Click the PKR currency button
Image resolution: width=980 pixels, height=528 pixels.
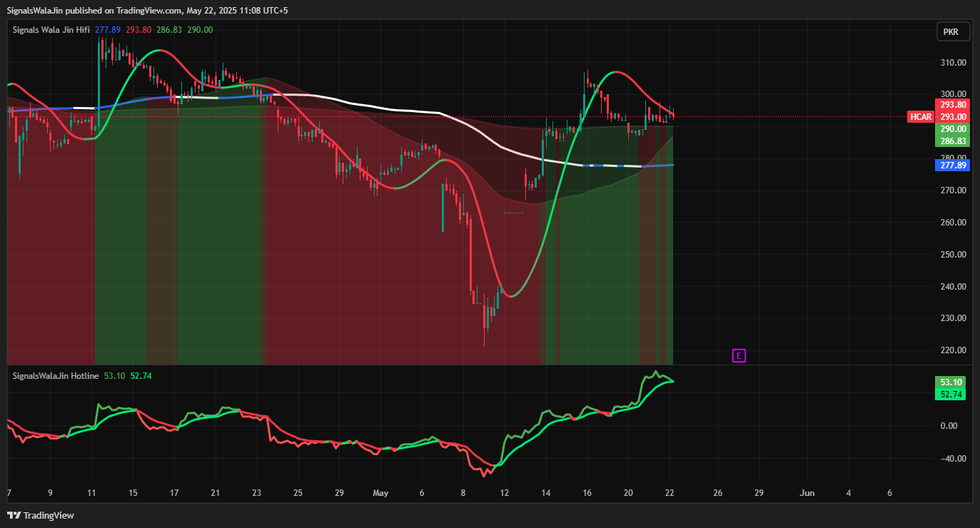coord(953,32)
